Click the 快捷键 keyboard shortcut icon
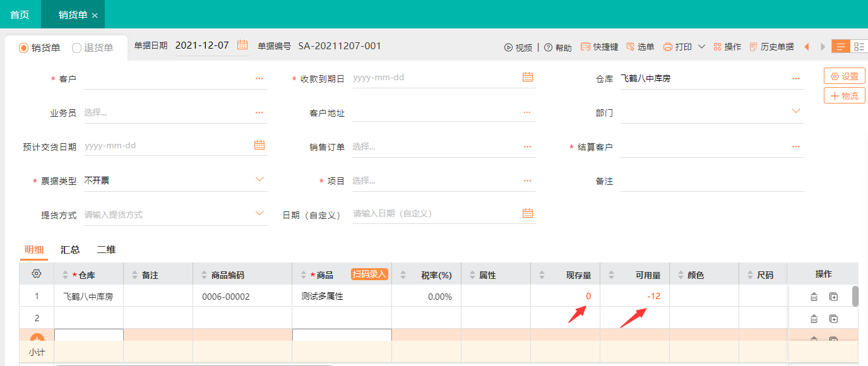 (x=585, y=47)
